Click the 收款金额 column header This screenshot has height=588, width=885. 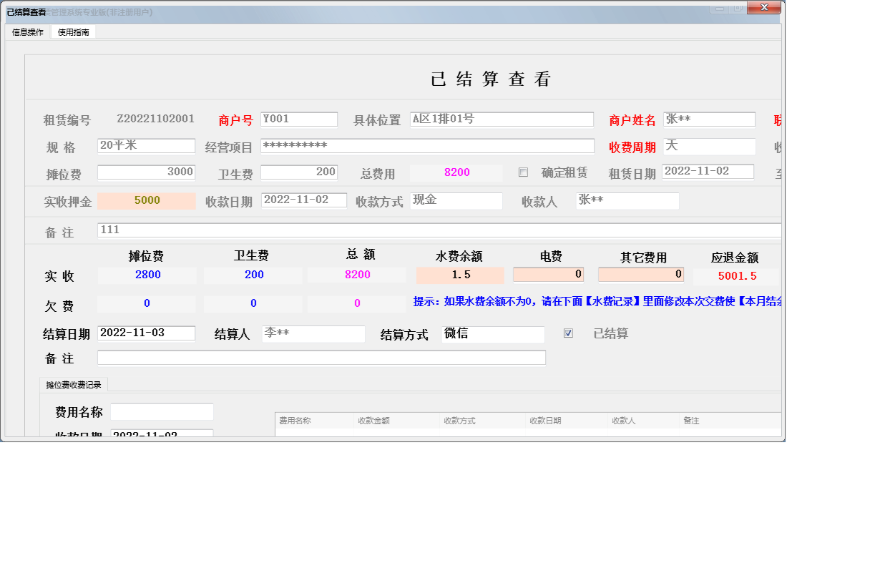[x=374, y=421]
